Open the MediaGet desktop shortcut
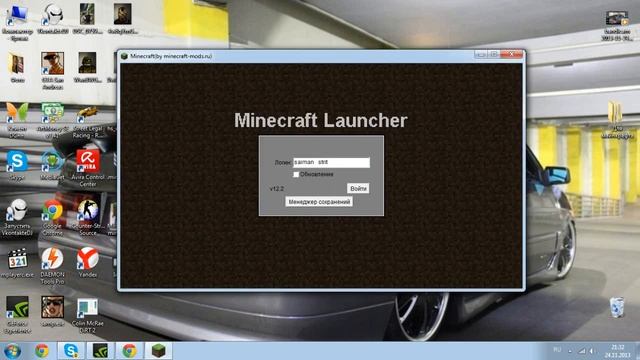 52,166
